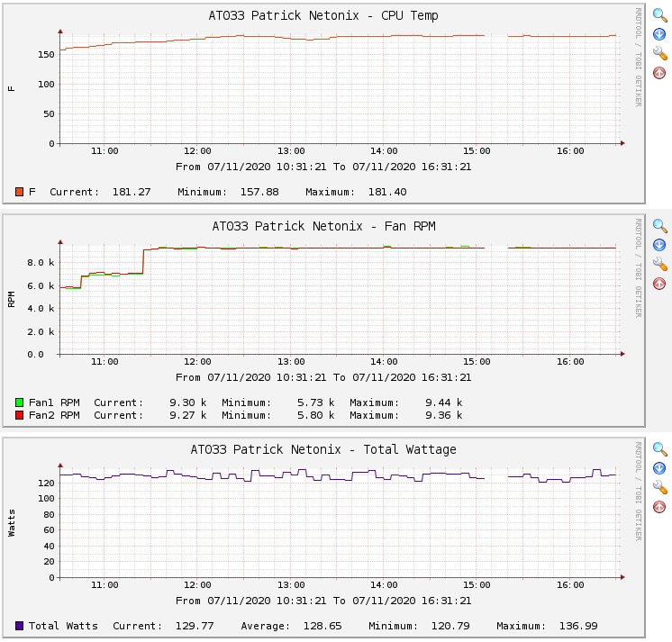Click zoom magnifier icon beside CPU Temp graph
This screenshot has height=642, width=672.
(659, 15)
